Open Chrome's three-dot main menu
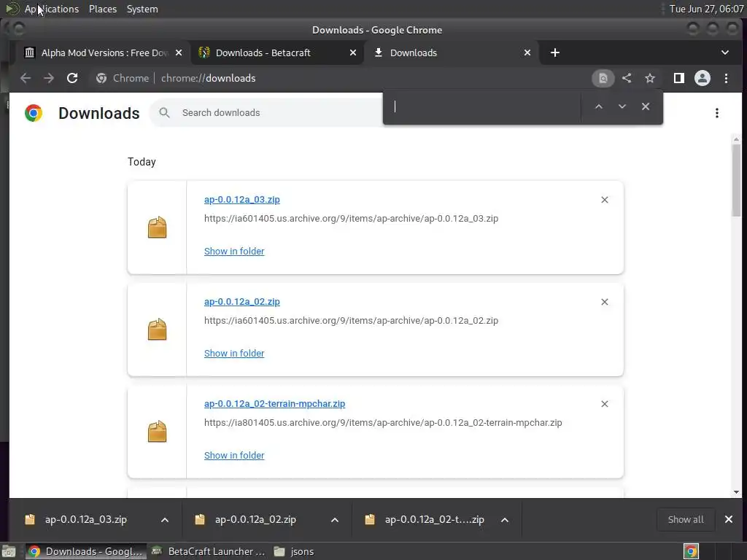747x560 pixels. (726, 78)
